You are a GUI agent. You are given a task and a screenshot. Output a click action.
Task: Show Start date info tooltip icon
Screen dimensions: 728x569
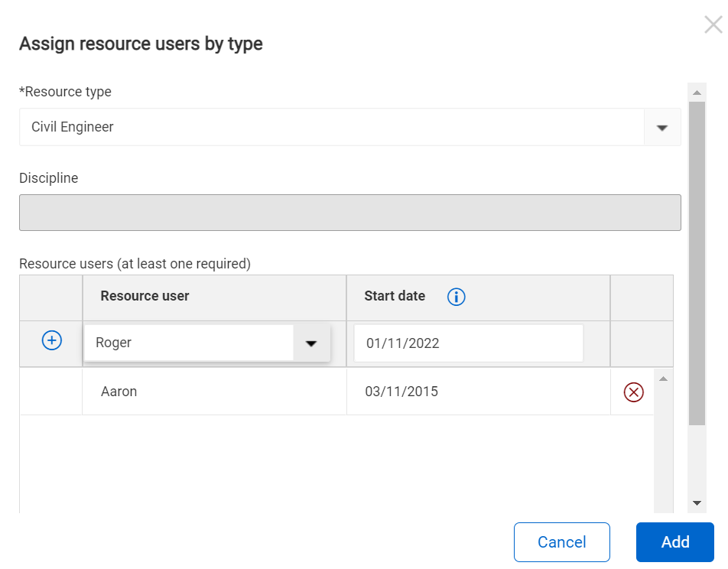(456, 297)
